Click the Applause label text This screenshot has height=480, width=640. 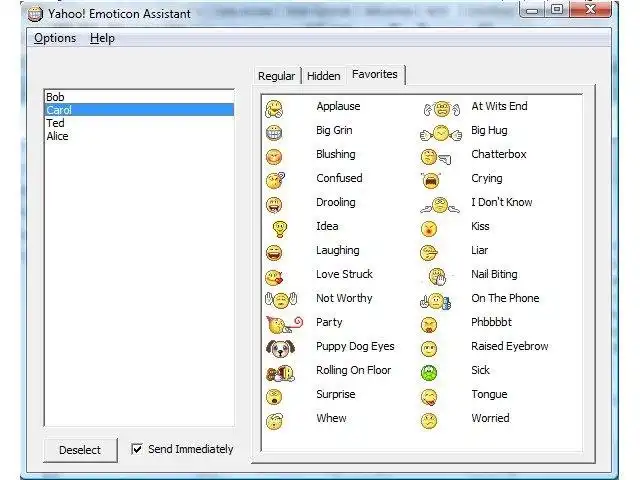338,107
